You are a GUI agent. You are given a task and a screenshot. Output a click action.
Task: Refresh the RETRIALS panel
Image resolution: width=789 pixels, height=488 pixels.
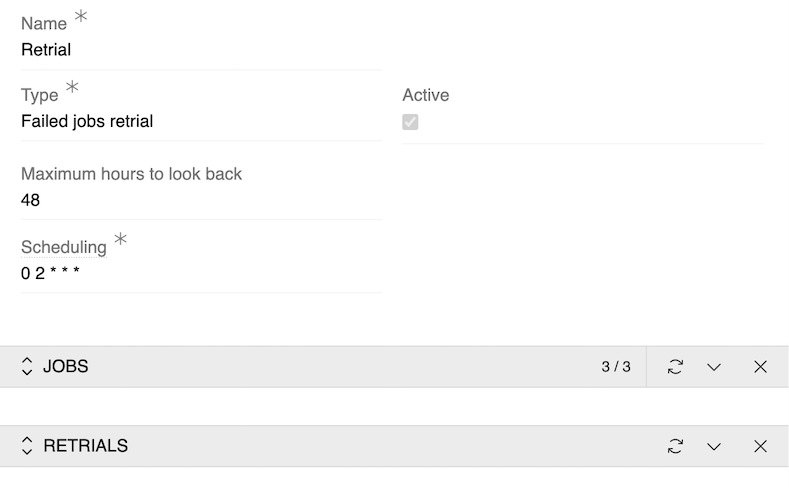(x=675, y=446)
